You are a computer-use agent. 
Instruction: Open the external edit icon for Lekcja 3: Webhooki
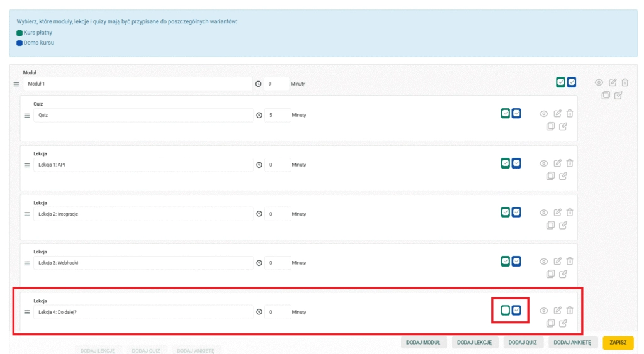(563, 274)
